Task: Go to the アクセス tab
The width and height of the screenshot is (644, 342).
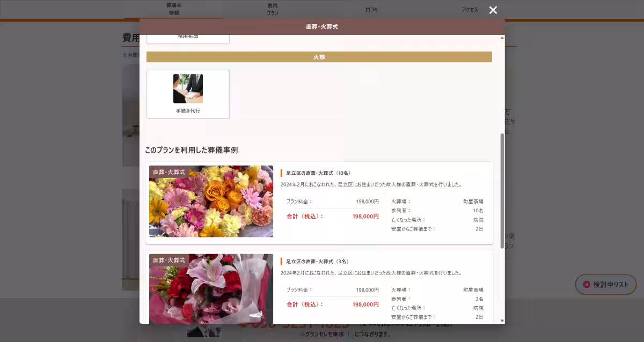Action: coord(470,10)
